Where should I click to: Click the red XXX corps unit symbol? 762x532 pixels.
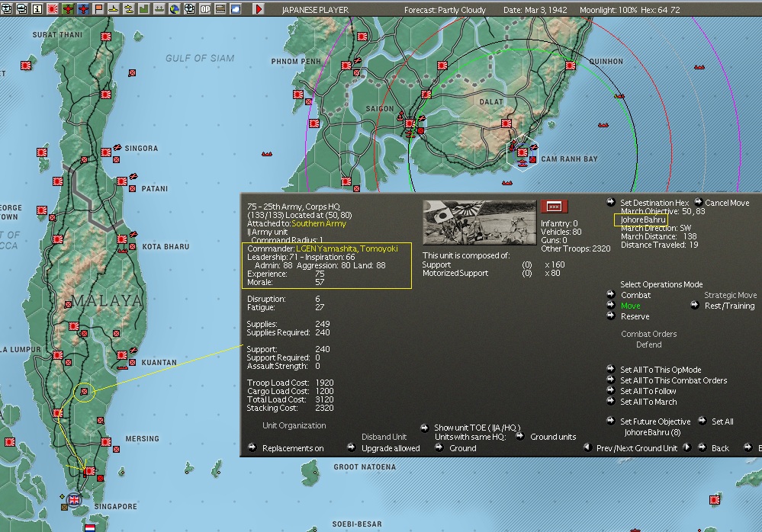point(554,207)
